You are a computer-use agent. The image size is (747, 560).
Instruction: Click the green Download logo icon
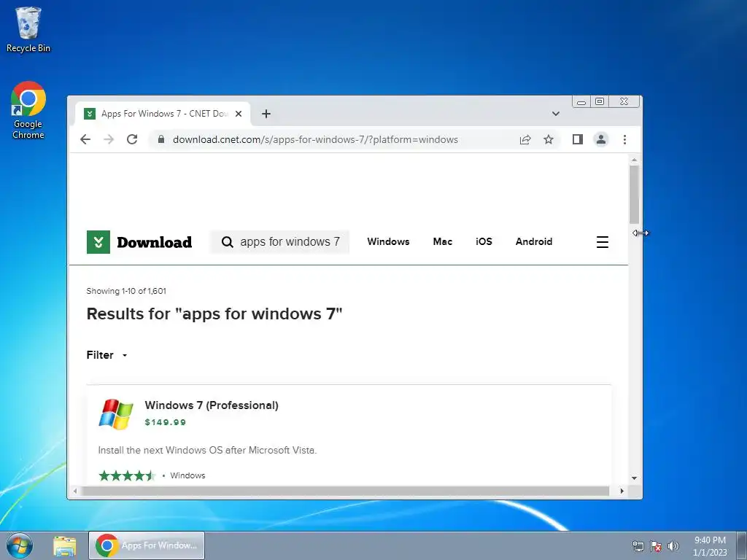[x=98, y=242]
